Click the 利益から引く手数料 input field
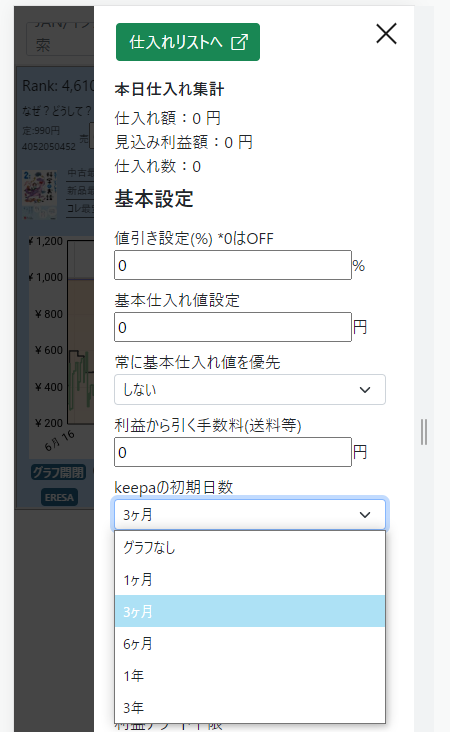 [233, 452]
